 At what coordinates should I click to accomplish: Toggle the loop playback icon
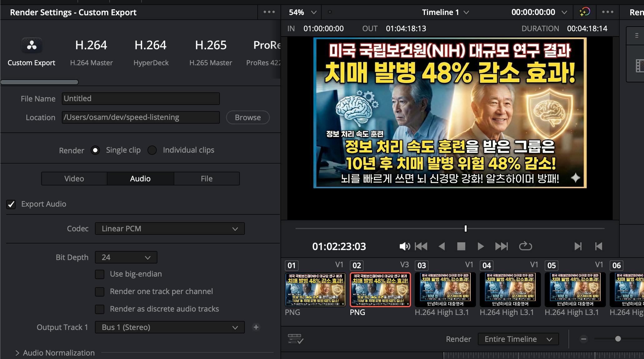(525, 246)
